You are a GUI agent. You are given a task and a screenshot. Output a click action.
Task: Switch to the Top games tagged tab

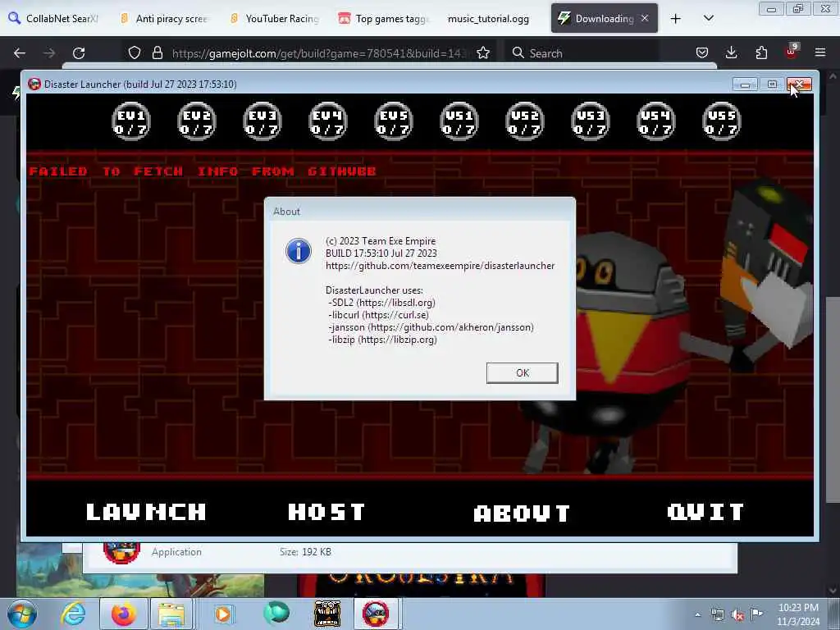(385, 19)
